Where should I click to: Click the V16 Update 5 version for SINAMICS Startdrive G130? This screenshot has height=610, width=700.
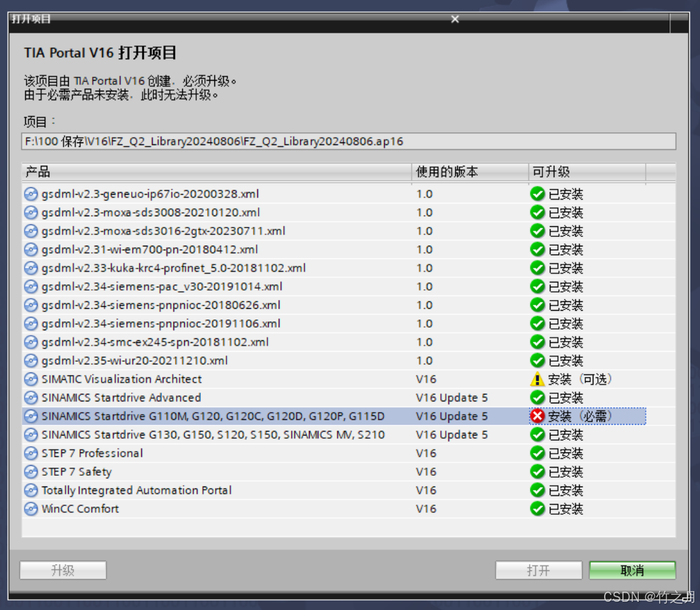(452, 435)
